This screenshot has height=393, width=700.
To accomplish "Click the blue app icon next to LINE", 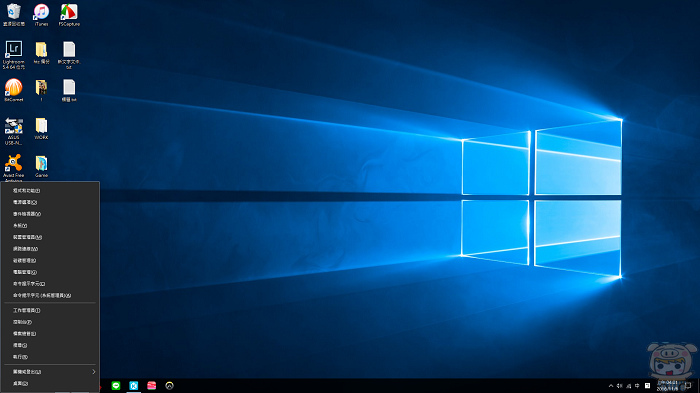I will (134, 385).
